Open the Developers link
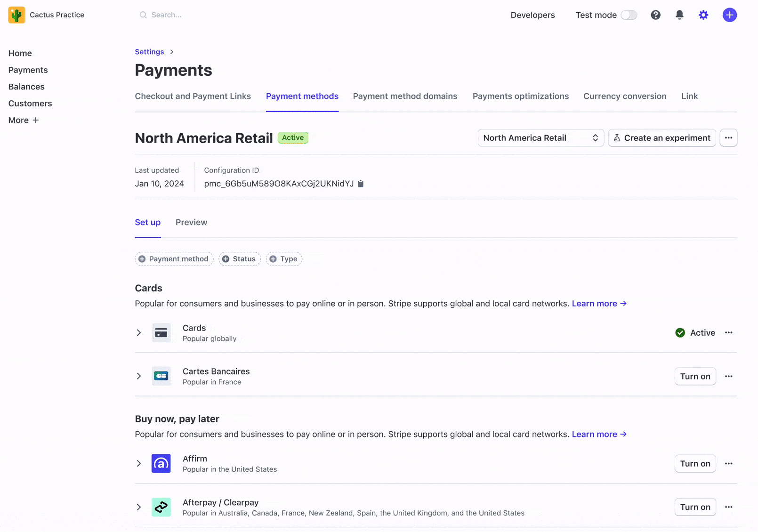 click(532, 15)
